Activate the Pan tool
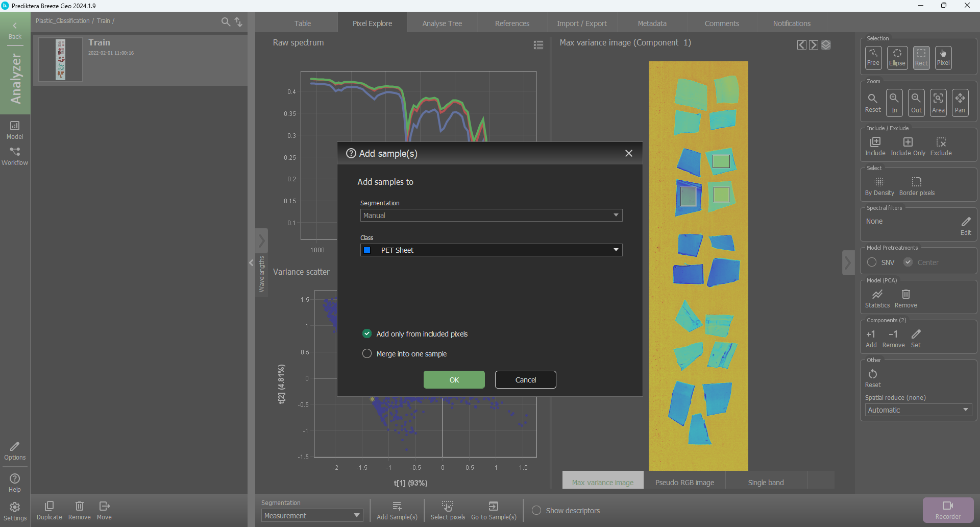 point(960,102)
